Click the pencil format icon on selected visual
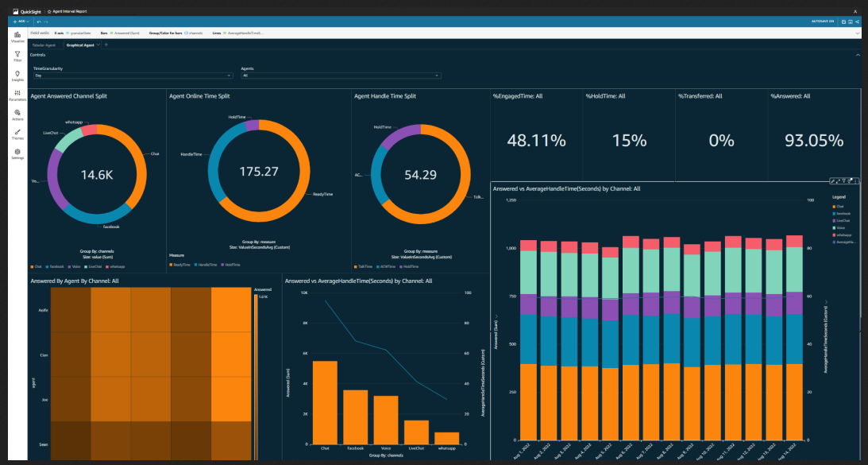The width and height of the screenshot is (868, 465). [832, 181]
